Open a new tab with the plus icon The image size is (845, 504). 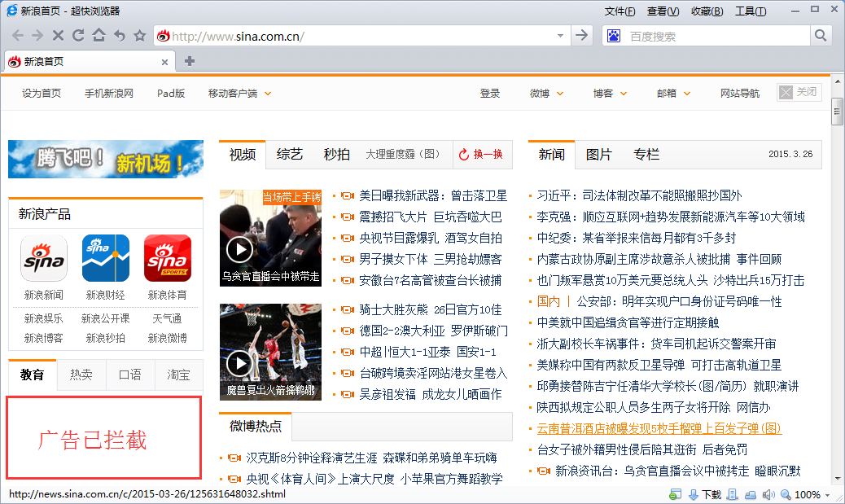click(189, 61)
